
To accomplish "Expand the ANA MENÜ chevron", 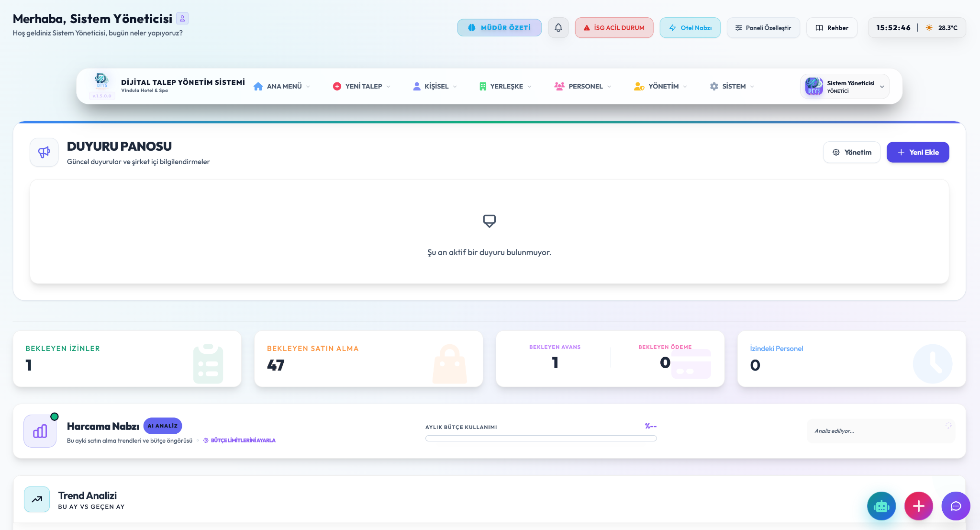I will tap(308, 87).
